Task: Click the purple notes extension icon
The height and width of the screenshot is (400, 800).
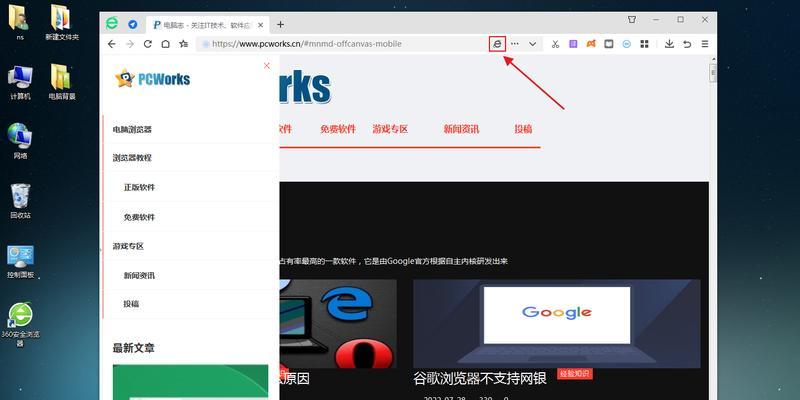Action: coord(573,44)
